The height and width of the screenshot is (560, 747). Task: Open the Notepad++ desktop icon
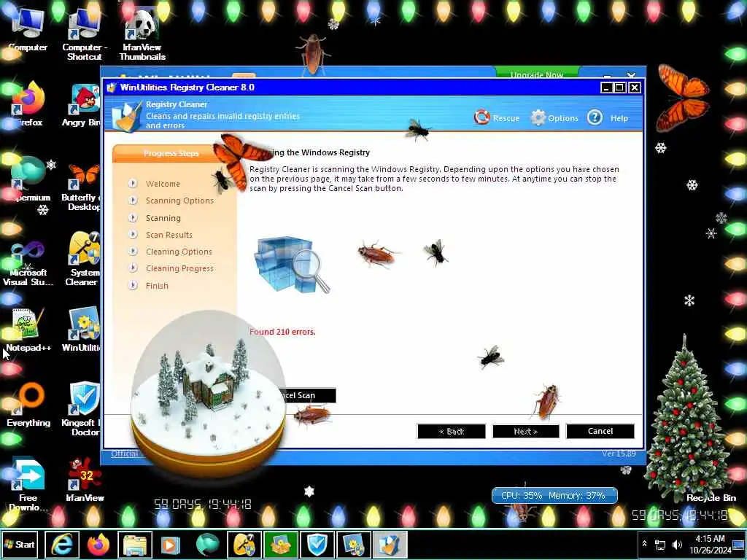[x=28, y=330]
